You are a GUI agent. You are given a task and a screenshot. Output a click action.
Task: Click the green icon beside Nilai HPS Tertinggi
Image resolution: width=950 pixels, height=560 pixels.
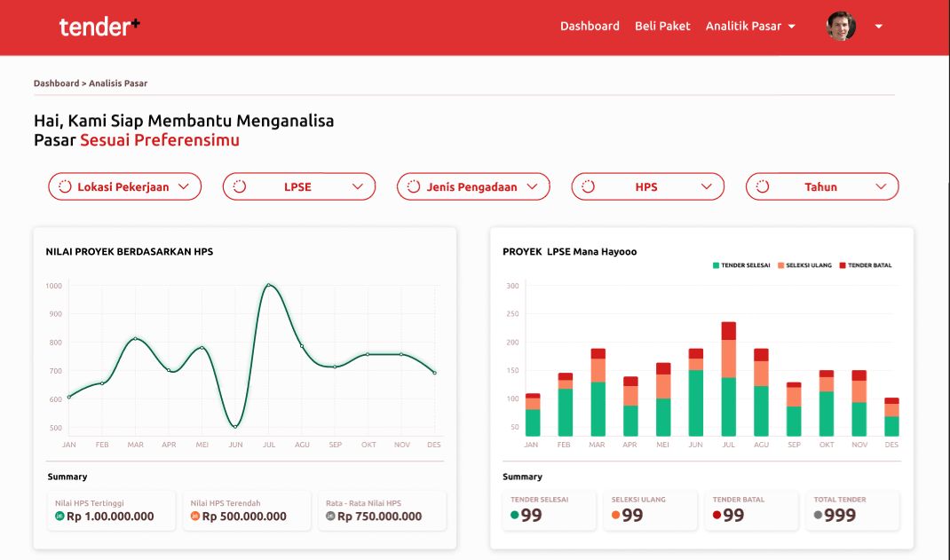click(59, 516)
